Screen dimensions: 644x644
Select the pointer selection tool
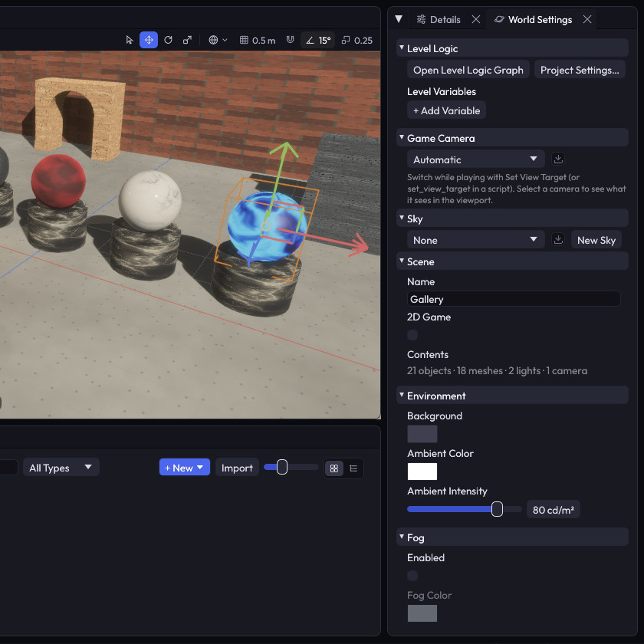pyautogui.click(x=130, y=40)
